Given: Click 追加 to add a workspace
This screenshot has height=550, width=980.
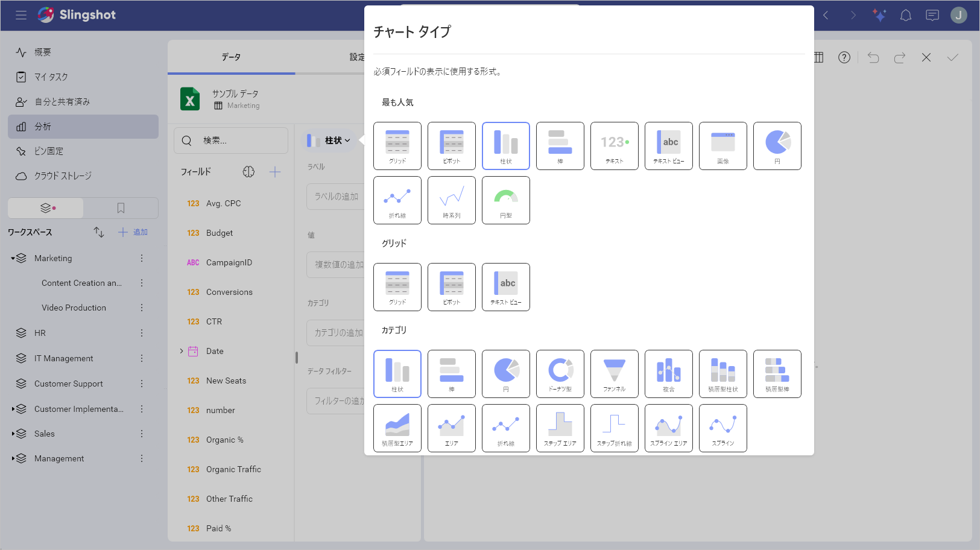Looking at the screenshot, I should pyautogui.click(x=133, y=232).
